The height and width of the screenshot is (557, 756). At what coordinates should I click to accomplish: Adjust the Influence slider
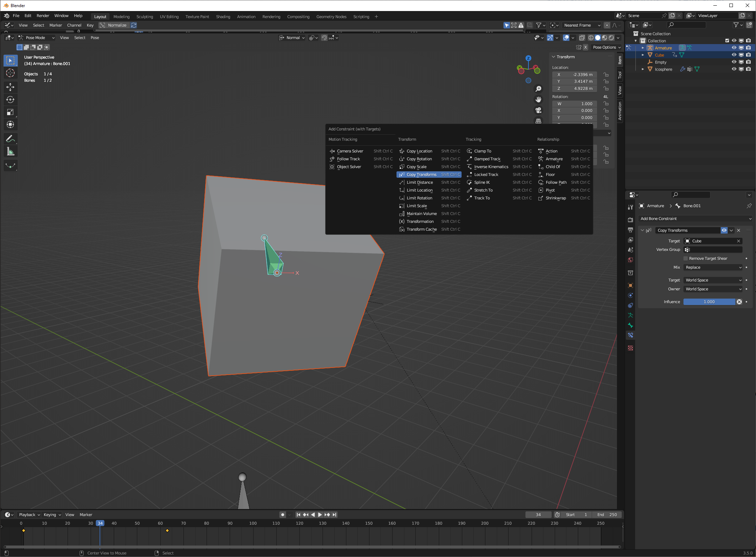[x=709, y=302]
